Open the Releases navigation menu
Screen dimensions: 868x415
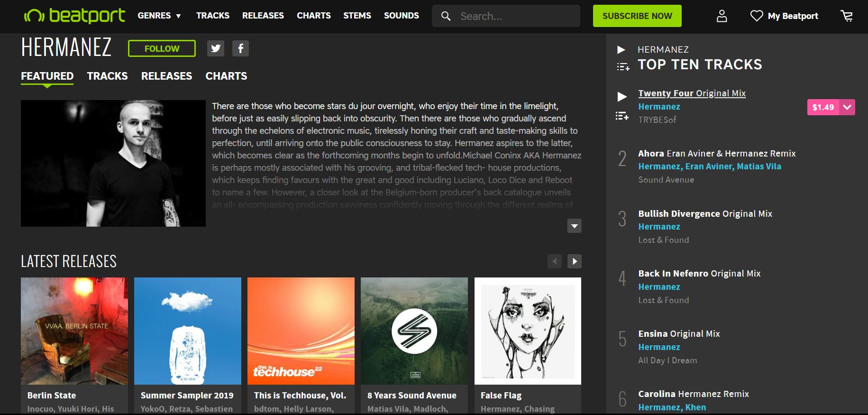point(263,16)
